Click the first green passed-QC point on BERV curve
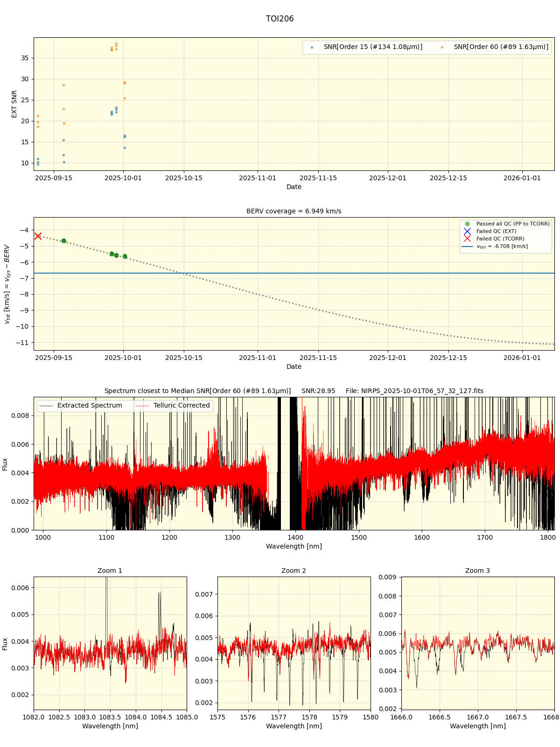Screen dimensions: 560x747 coord(64,241)
